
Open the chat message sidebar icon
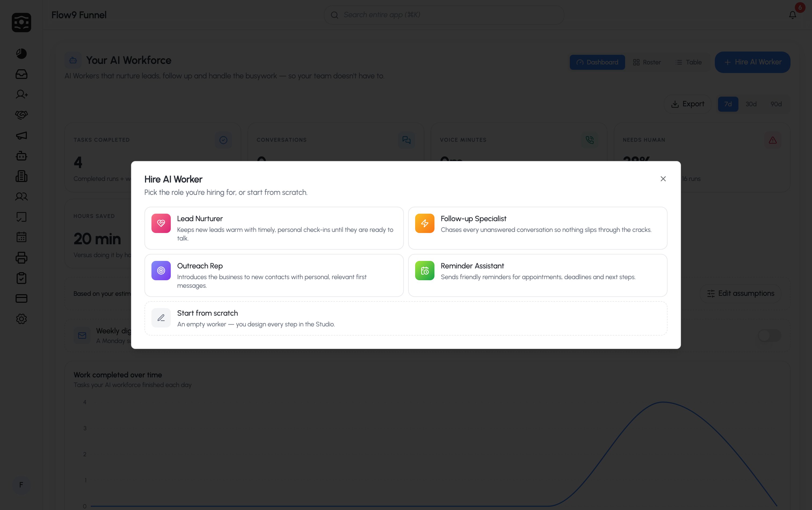click(21, 217)
